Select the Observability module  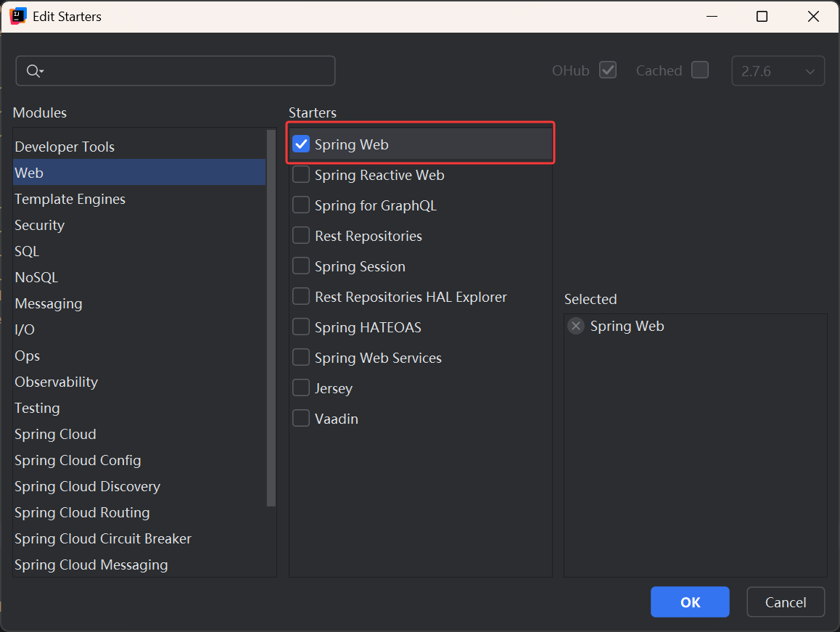139,382
